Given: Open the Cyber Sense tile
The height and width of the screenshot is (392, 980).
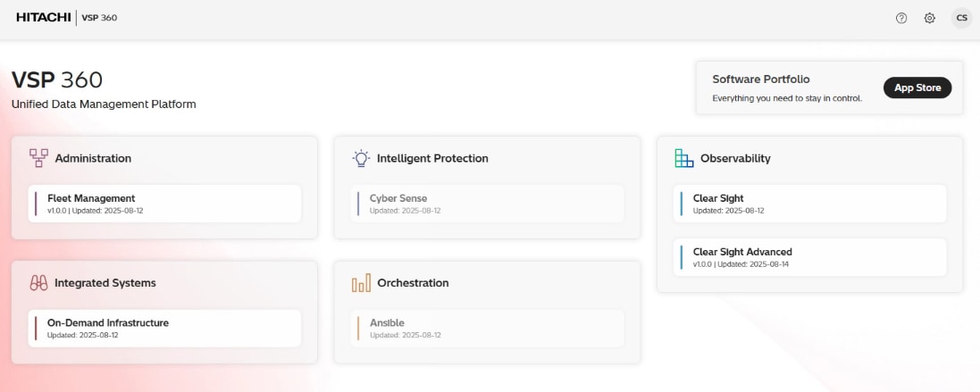Looking at the screenshot, I should (487, 204).
